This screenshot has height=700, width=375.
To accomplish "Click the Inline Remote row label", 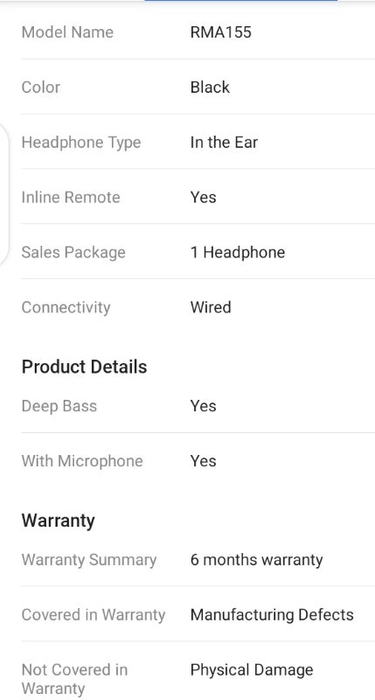I will click(71, 197).
